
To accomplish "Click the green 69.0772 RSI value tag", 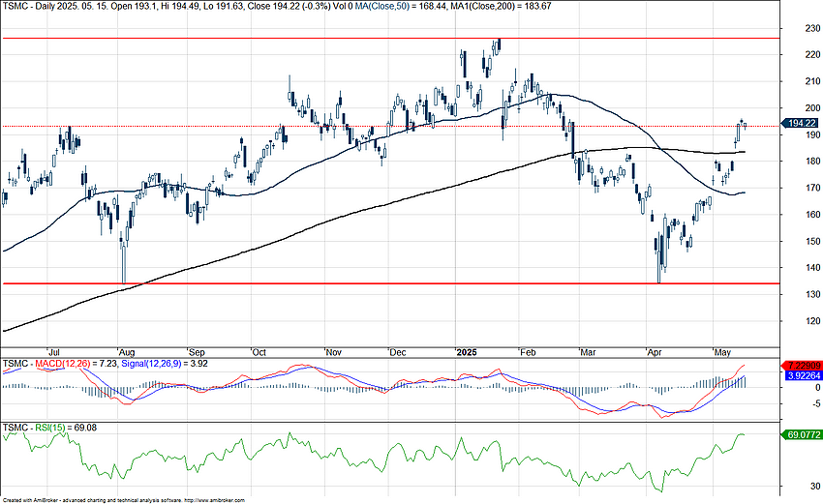I will point(801,434).
